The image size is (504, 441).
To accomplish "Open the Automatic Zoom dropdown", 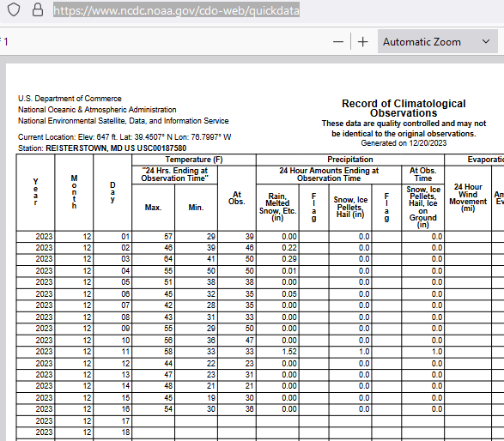I will [x=438, y=41].
